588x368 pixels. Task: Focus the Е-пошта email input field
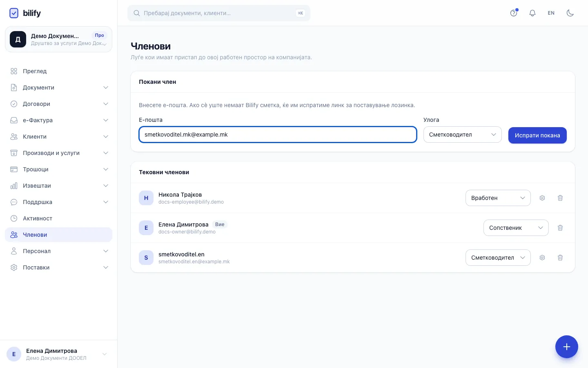(278, 135)
